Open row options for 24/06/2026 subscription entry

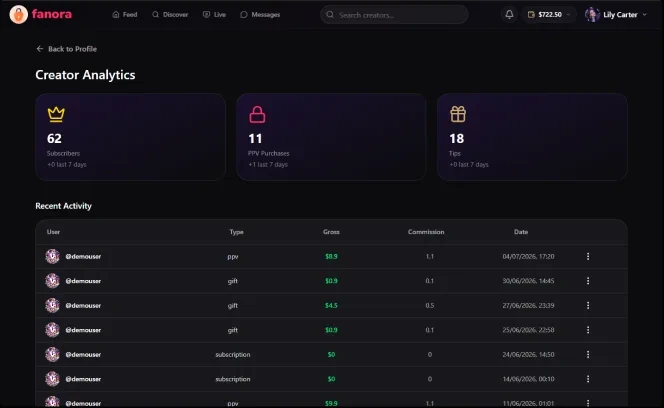click(588, 355)
